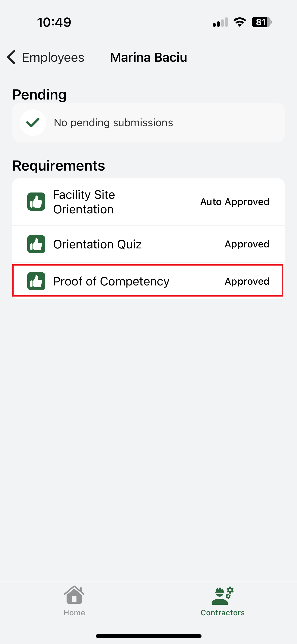Tap the Proof of Competency thumbs-up icon
Image resolution: width=297 pixels, height=644 pixels.
tap(36, 281)
